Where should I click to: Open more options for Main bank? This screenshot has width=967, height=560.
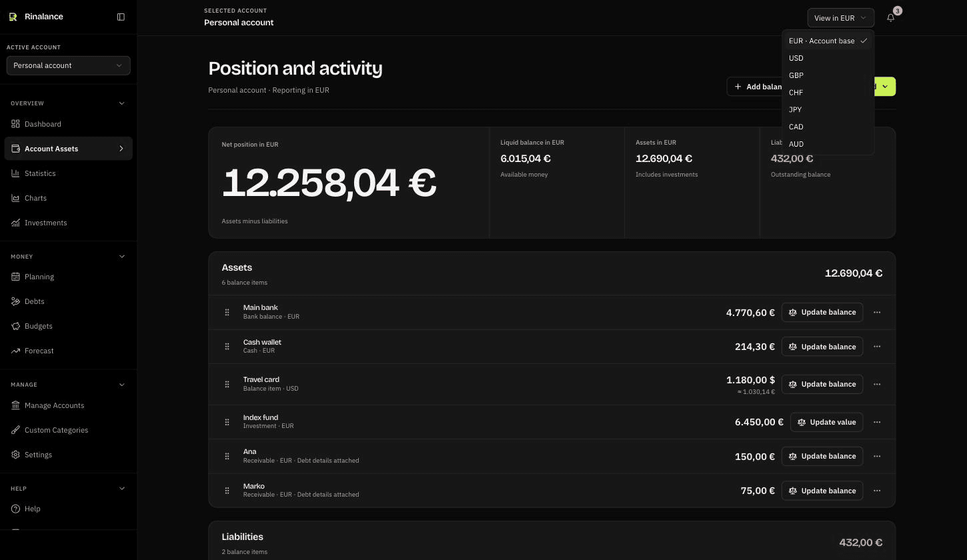pos(877,312)
